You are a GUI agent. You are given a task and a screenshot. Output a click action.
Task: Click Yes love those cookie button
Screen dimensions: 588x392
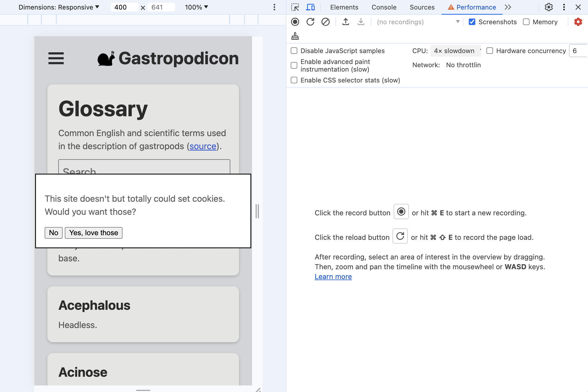pyautogui.click(x=94, y=233)
